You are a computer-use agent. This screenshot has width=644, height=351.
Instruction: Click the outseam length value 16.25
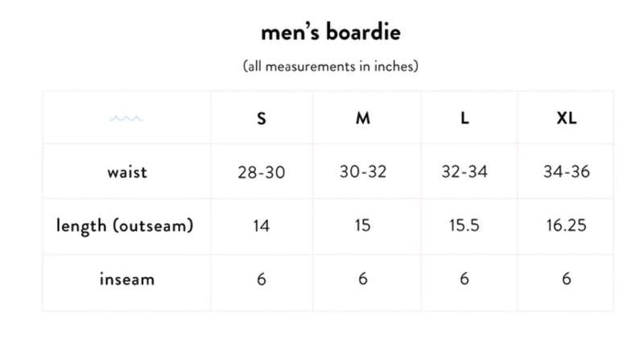pos(567,226)
